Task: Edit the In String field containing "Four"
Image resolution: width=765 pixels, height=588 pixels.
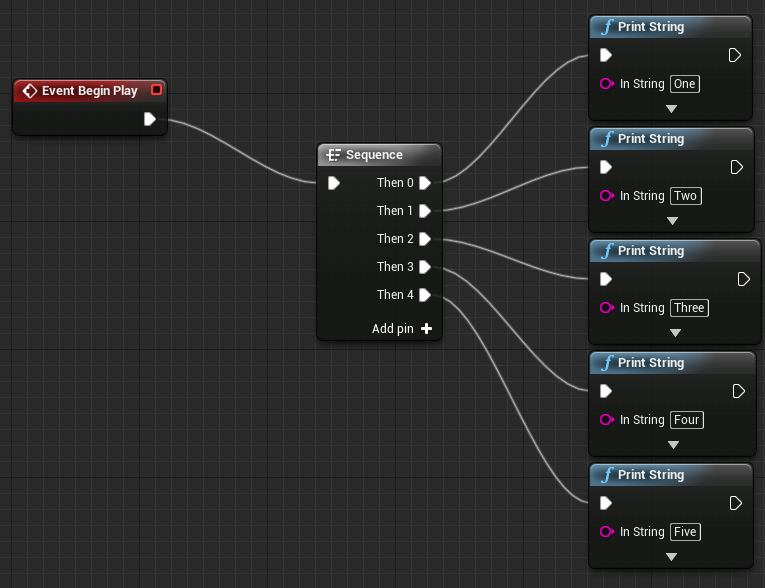Action: pyautogui.click(x=687, y=420)
